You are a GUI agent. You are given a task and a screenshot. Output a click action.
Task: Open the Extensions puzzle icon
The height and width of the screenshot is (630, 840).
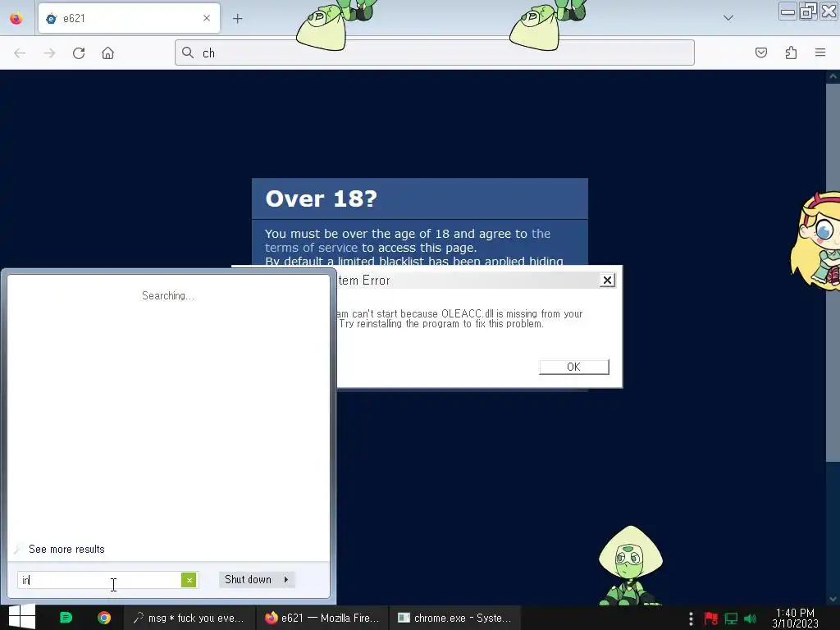(791, 52)
